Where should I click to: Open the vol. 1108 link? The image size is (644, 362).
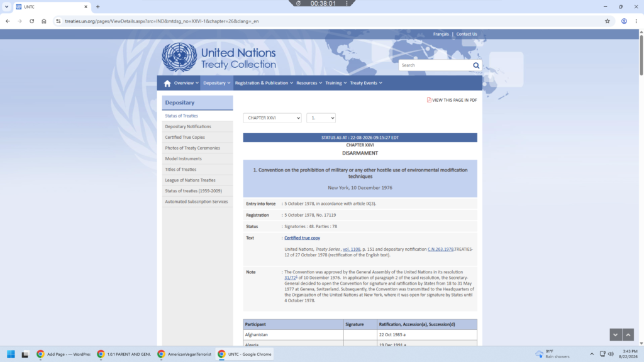point(351,249)
